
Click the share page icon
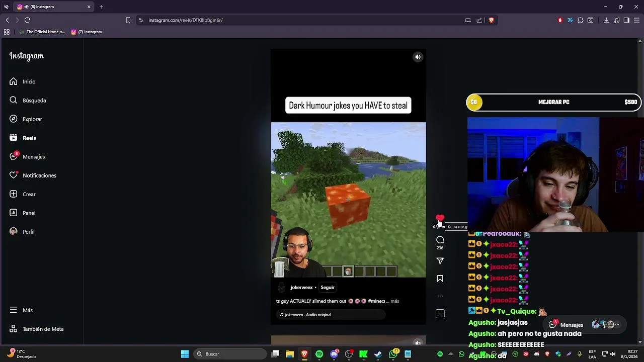479,20
